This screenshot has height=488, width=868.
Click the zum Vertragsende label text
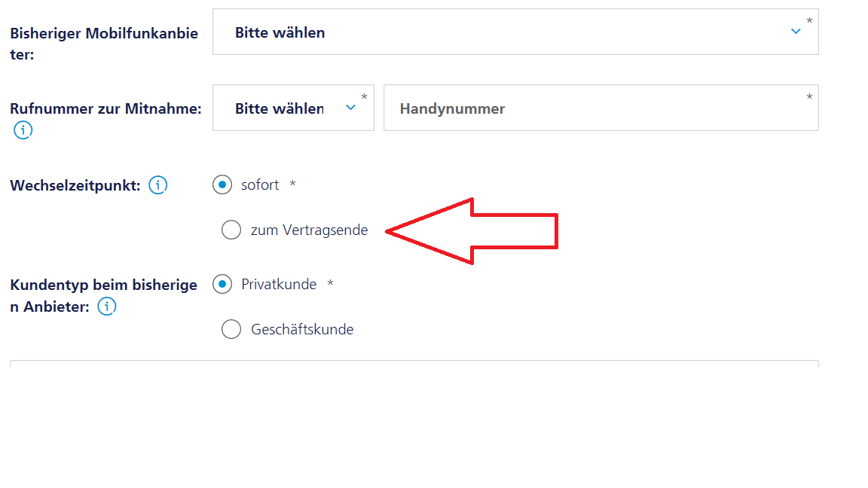click(x=309, y=230)
